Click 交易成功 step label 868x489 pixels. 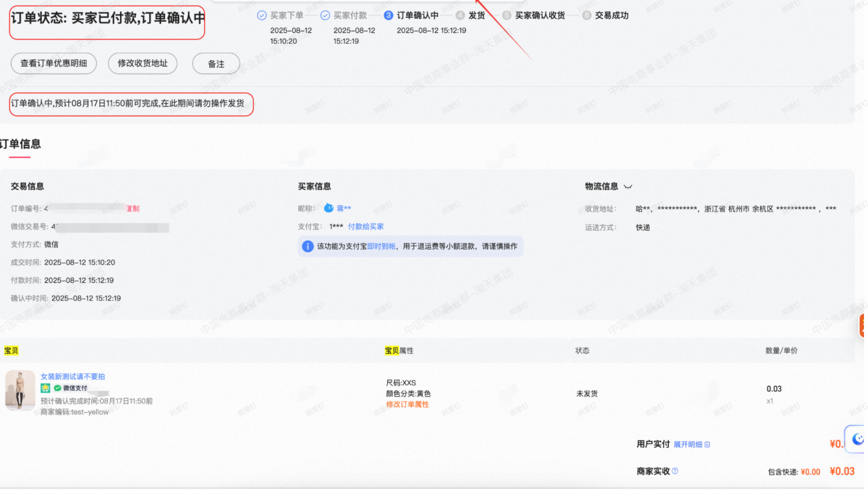pyautogui.click(x=611, y=16)
